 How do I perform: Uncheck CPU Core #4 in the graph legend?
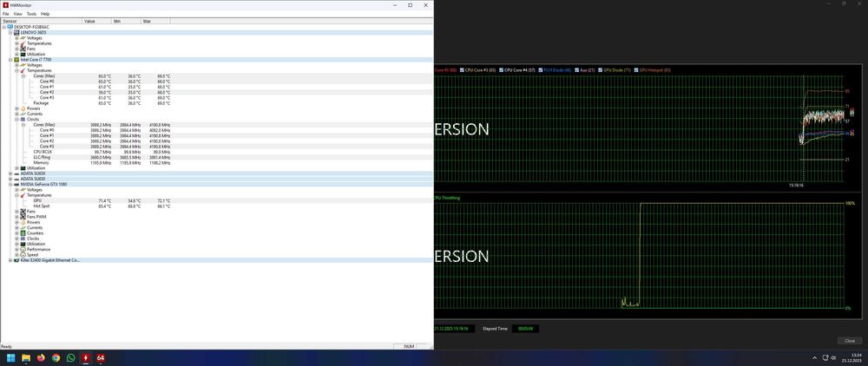pyautogui.click(x=502, y=70)
